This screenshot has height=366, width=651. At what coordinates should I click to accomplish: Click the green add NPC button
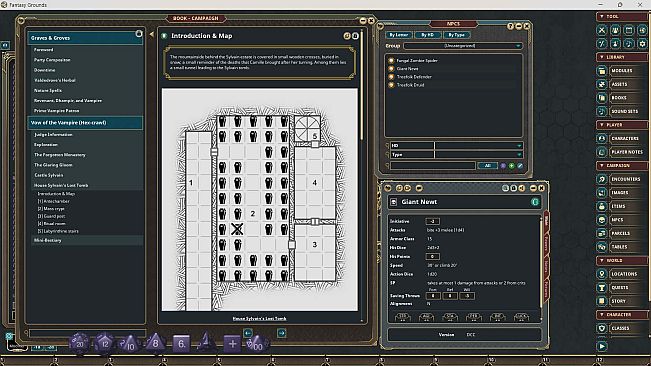click(512, 166)
